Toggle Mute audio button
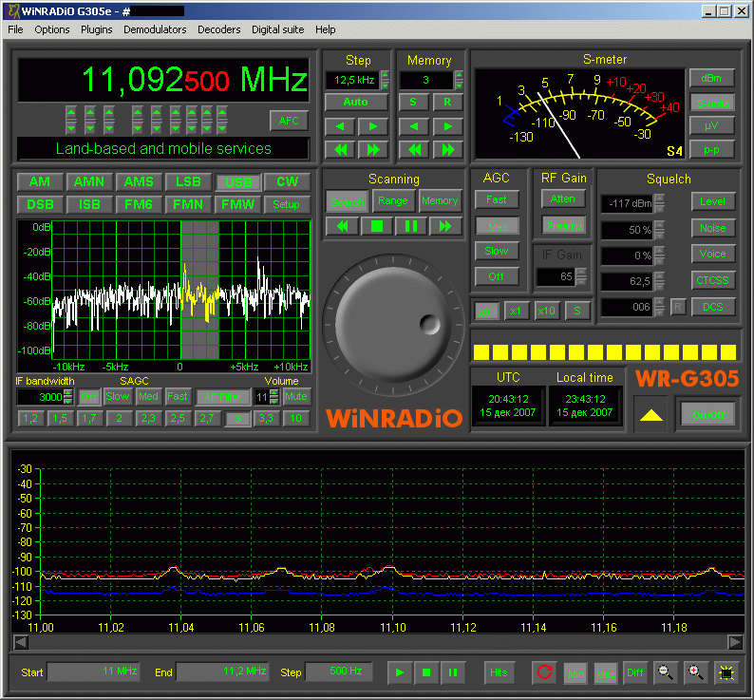Viewport: 754px width, 700px height. (x=295, y=396)
